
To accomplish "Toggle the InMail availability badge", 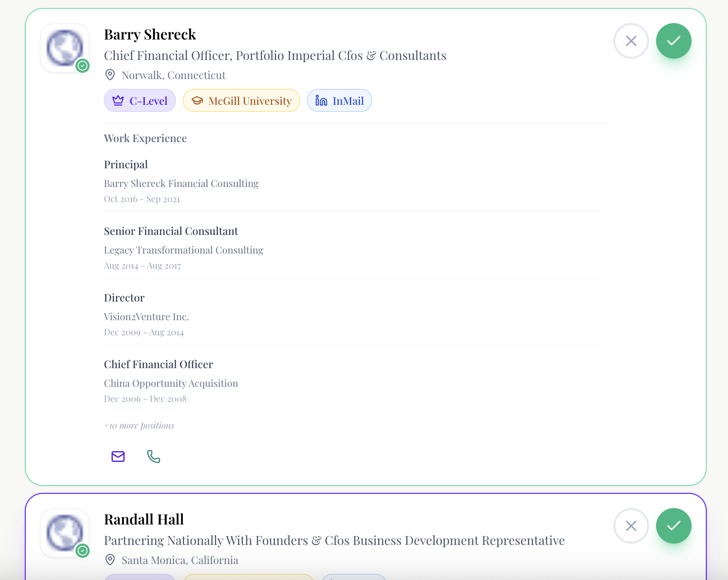I will (339, 100).
